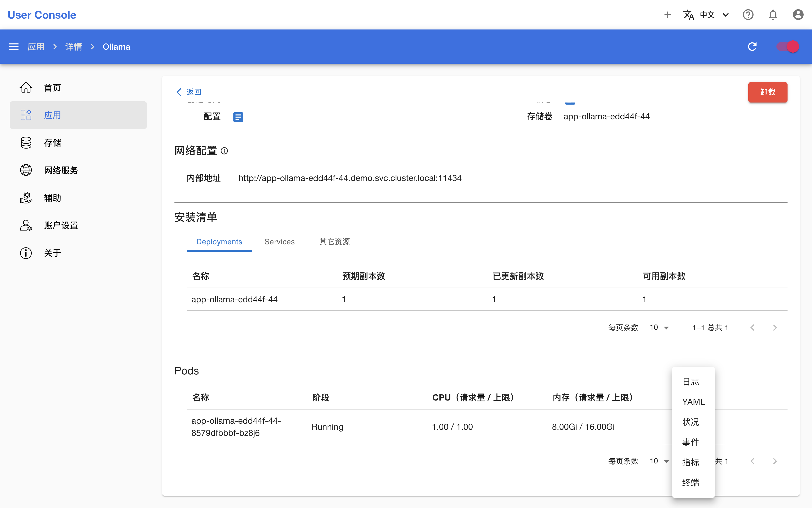Switch to the Deployments tab
The height and width of the screenshot is (508, 812).
tap(219, 242)
